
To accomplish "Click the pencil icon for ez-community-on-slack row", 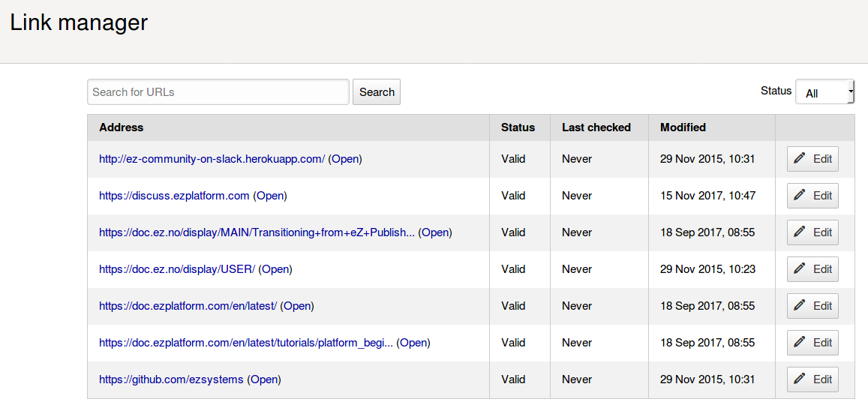I will [800, 159].
